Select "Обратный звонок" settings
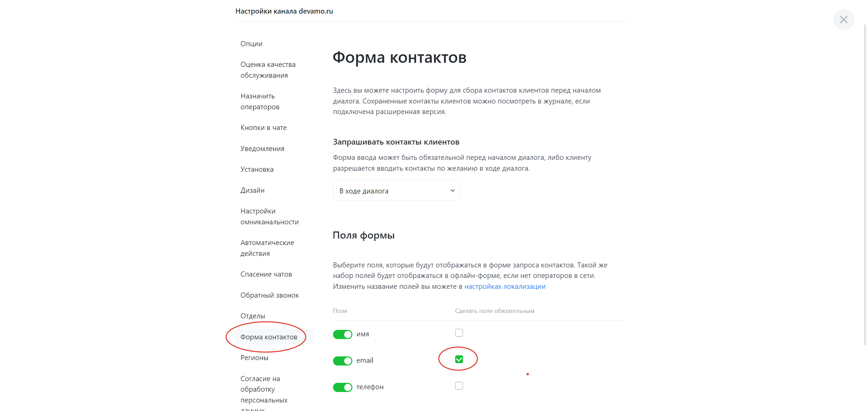The image size is (868, 411). 270,295
